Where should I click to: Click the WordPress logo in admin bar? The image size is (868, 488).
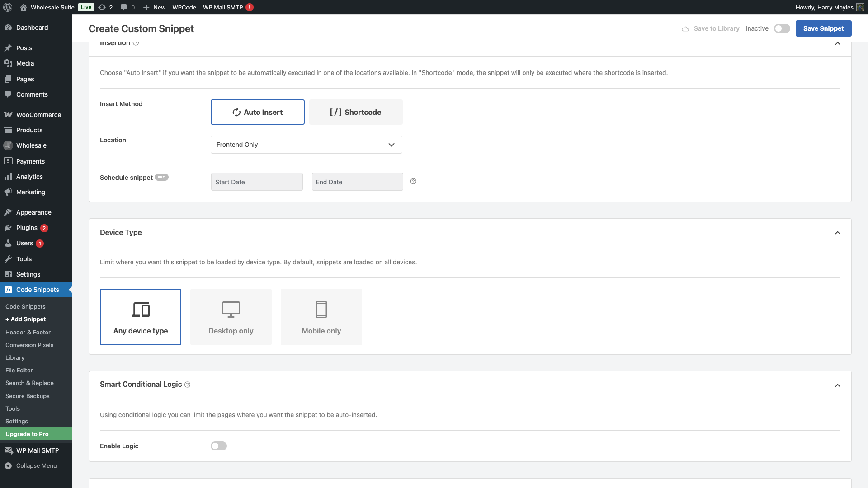[x=7, y=7]
